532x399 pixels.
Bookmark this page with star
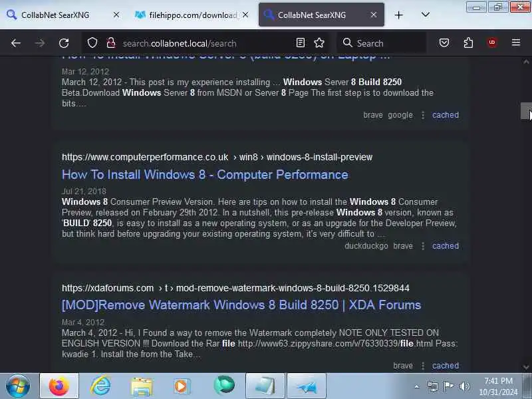click(319, 43)
